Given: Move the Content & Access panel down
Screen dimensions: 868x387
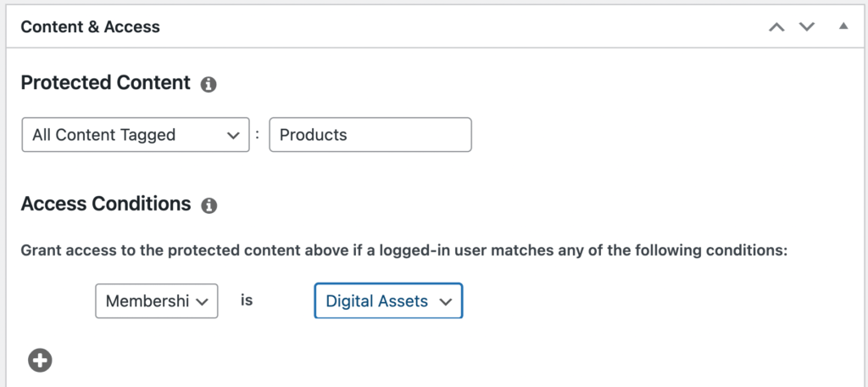Looking at the screenshot, I should pos(807,26).
